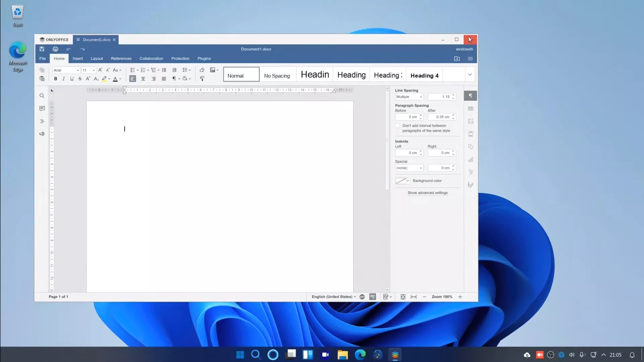This screenshot has height=362, width=644.
Task: Open shape settings in right sidebar
Action: pos(471,147)
